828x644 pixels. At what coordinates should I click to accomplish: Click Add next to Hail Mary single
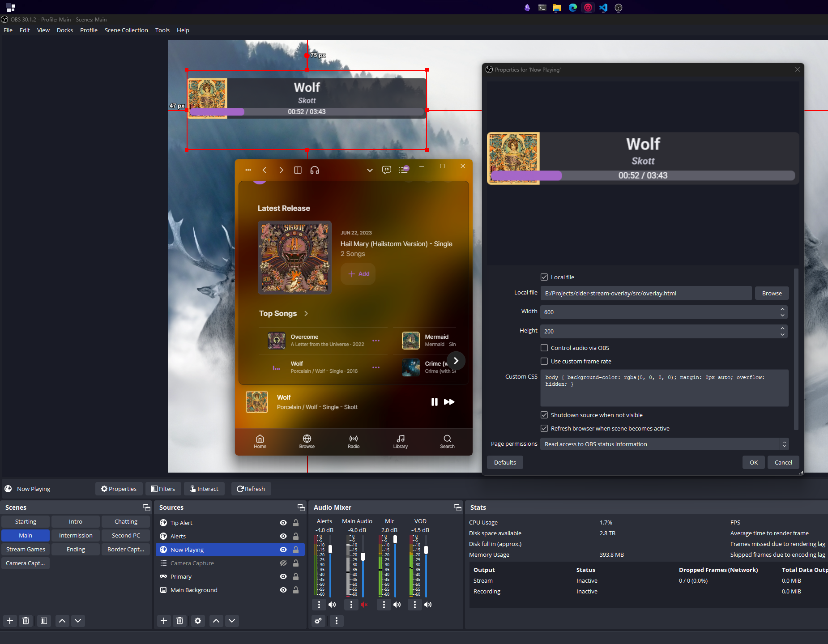pos(358,273)
